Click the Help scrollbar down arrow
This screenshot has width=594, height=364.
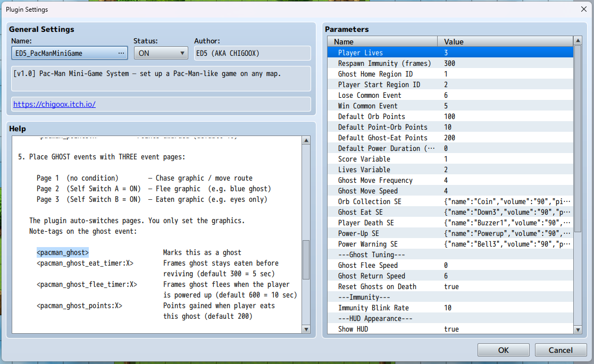(x=306, y=329)
